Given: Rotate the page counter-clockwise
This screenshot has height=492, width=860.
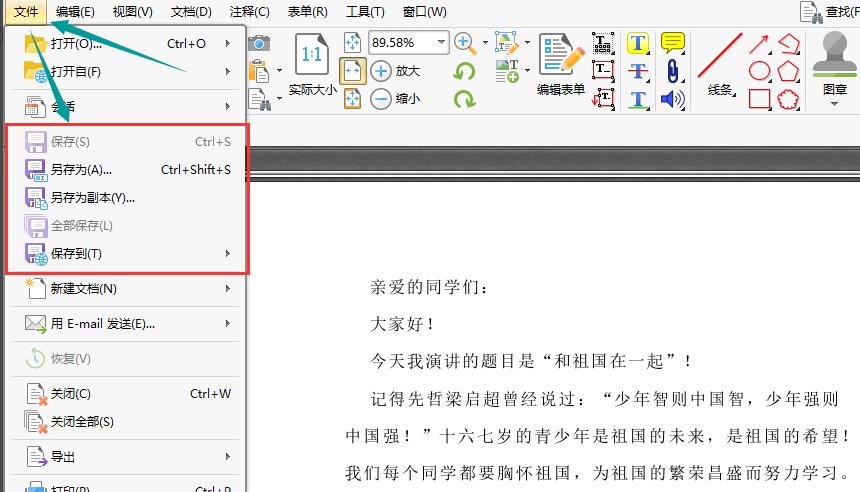Looking at the screenshot, I should point(464,71).
